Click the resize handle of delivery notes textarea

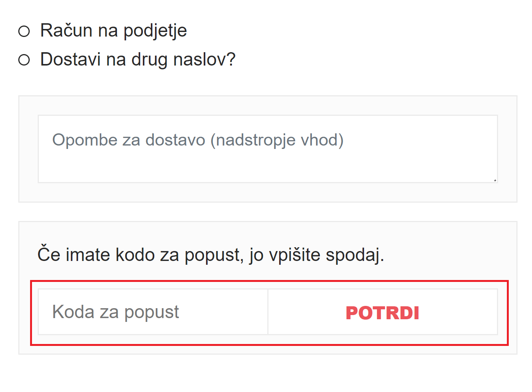[x=495, y=180]
